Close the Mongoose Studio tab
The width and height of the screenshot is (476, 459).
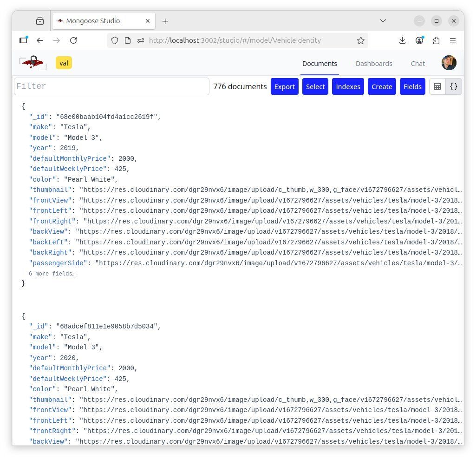tap(148, 21)
